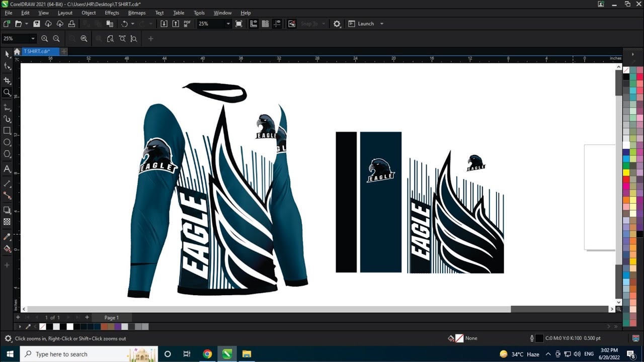Select the Transparency tool
Image resolution: width=644 pixels, height=362 pixels.
(x=7, y=222)
